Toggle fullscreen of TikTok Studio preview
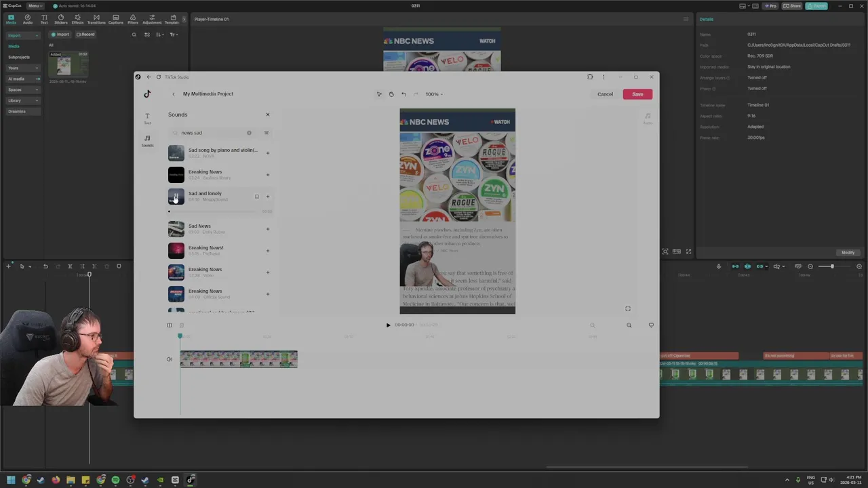 [x=628, y=309]
